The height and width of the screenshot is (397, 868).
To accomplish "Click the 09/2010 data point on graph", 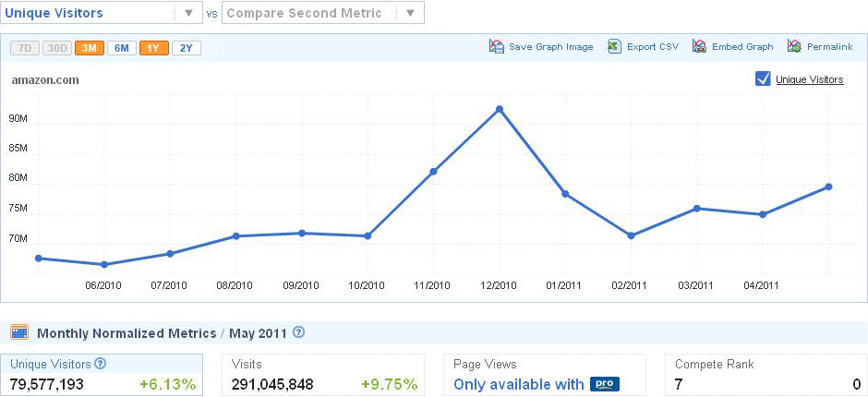I will pos(302,233).
